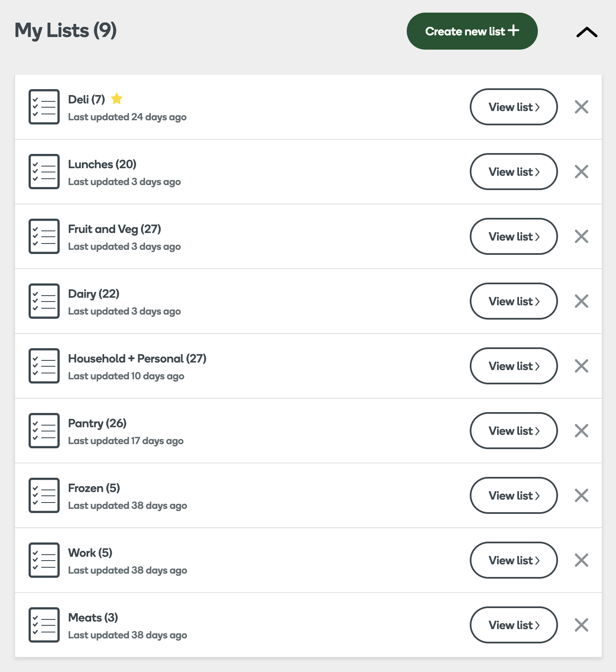Remove the Pantry list with X
The image size is (616, 672).
pyautogui.click(x=581, y=431)
